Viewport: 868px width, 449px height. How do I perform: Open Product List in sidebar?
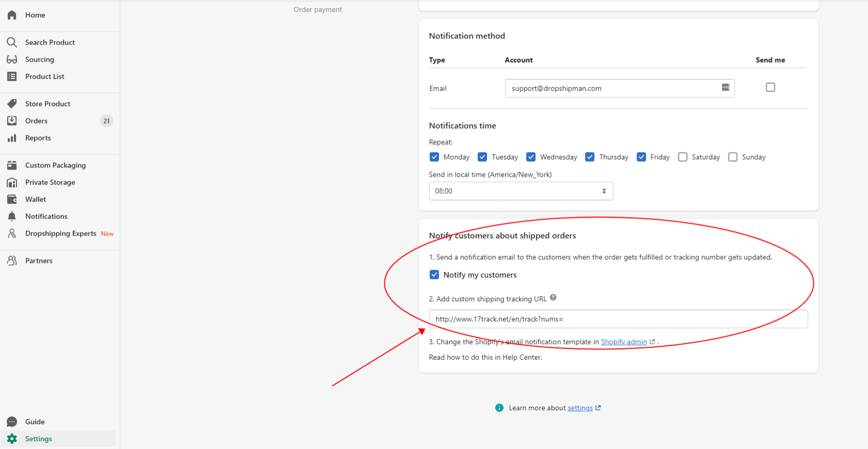click(x=45, y=76)
